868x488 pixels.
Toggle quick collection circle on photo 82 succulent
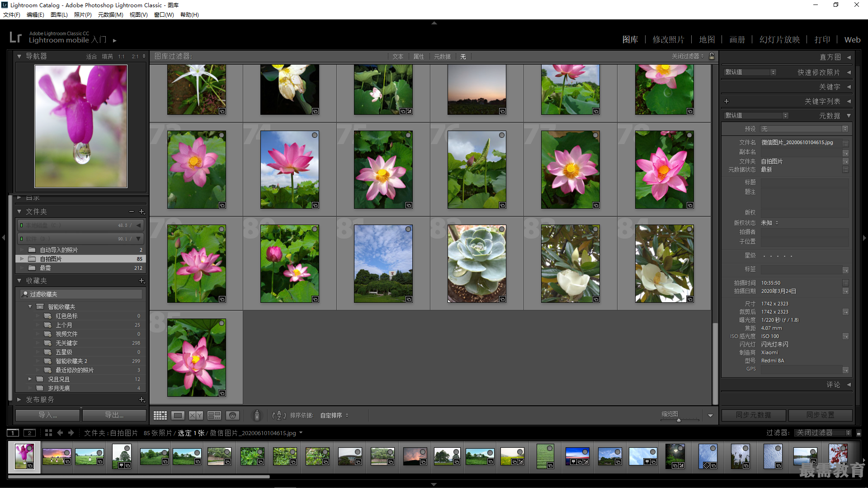(502, 229)
